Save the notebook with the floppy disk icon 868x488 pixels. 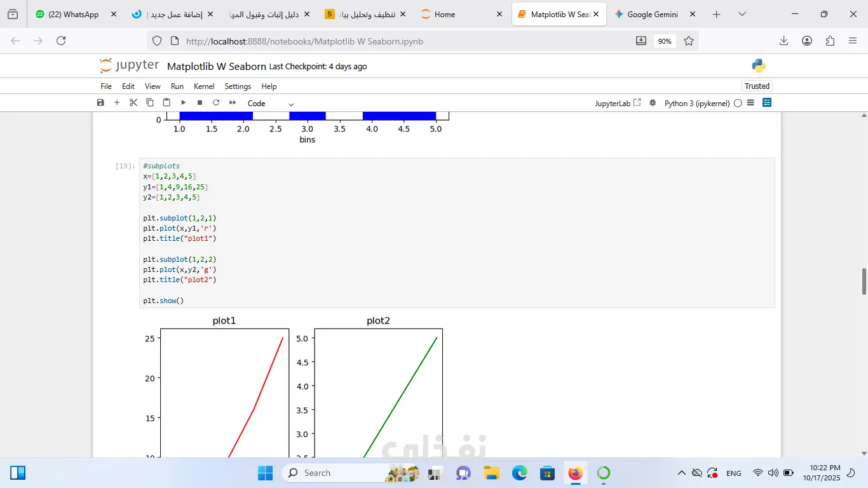[100, 103]
